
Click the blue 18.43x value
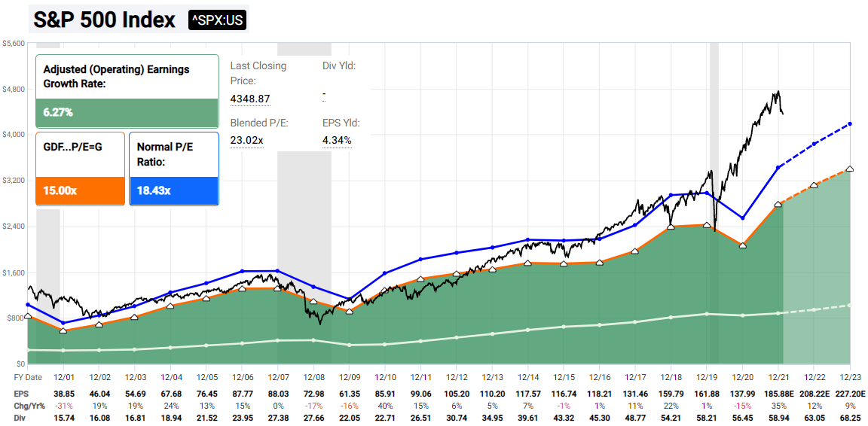[x=154, y=191]
